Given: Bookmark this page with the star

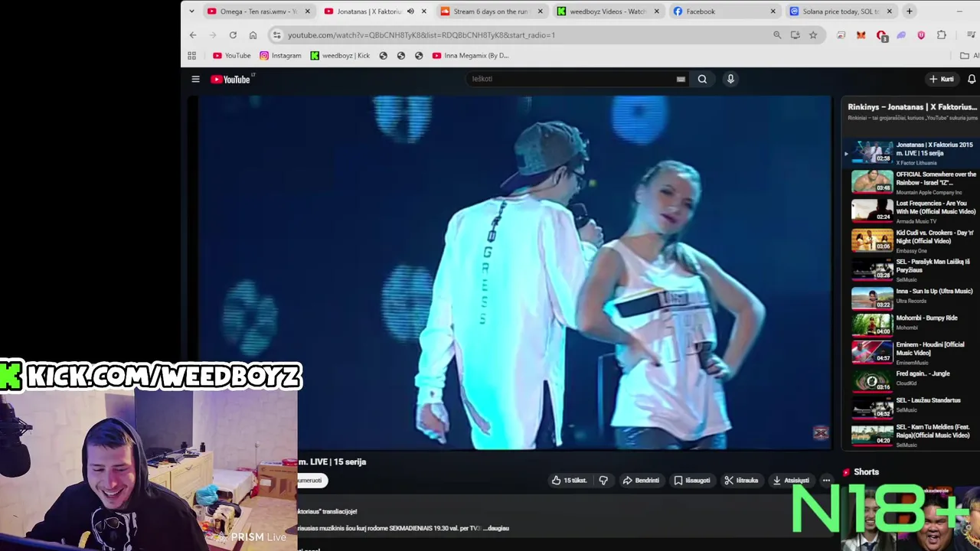Looking at the screenshot, I should [x=813, y=34].
